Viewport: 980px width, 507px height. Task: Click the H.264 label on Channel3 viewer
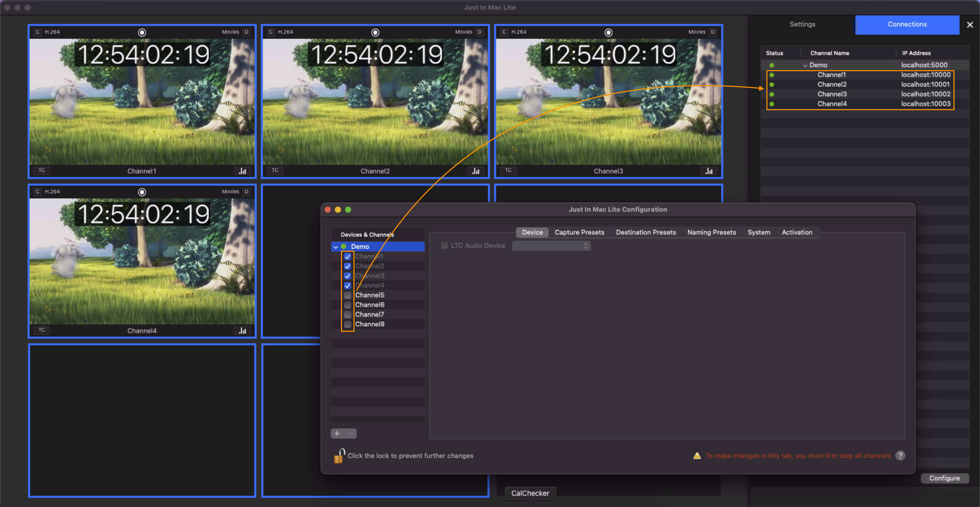pos(519,32)
